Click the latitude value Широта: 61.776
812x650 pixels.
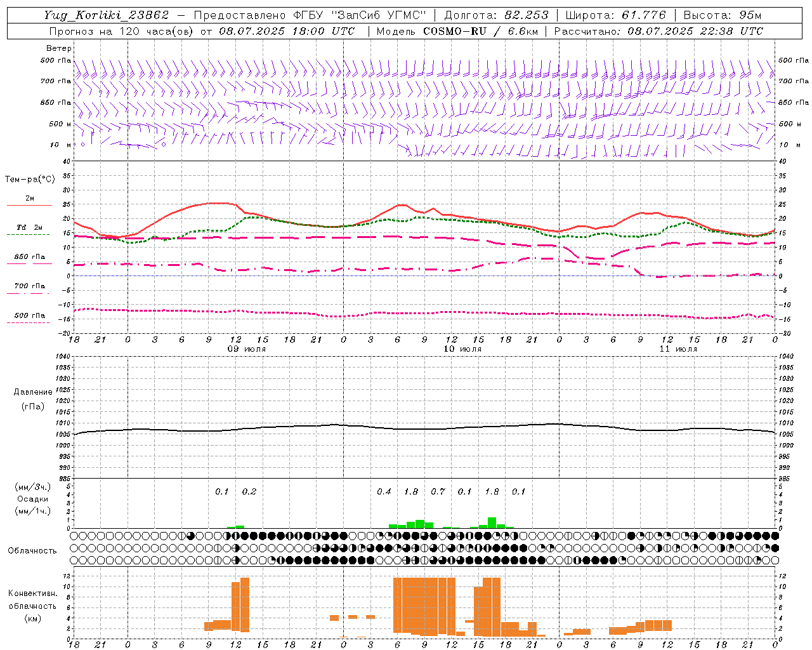click(x=615, y=15)
